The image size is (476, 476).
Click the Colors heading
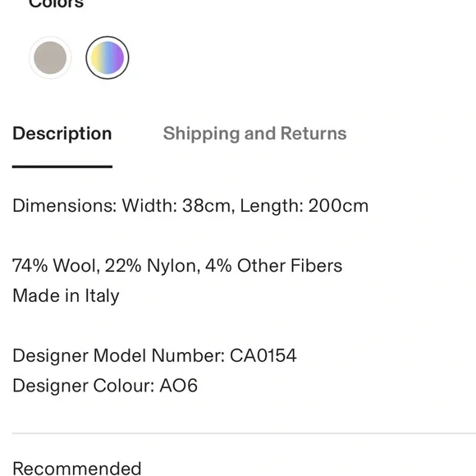(56, 4)
